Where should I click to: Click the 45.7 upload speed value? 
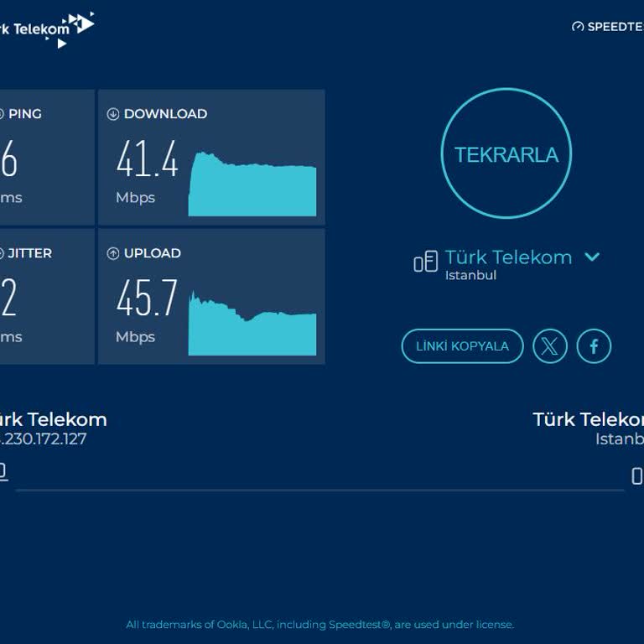click(147, 298)
